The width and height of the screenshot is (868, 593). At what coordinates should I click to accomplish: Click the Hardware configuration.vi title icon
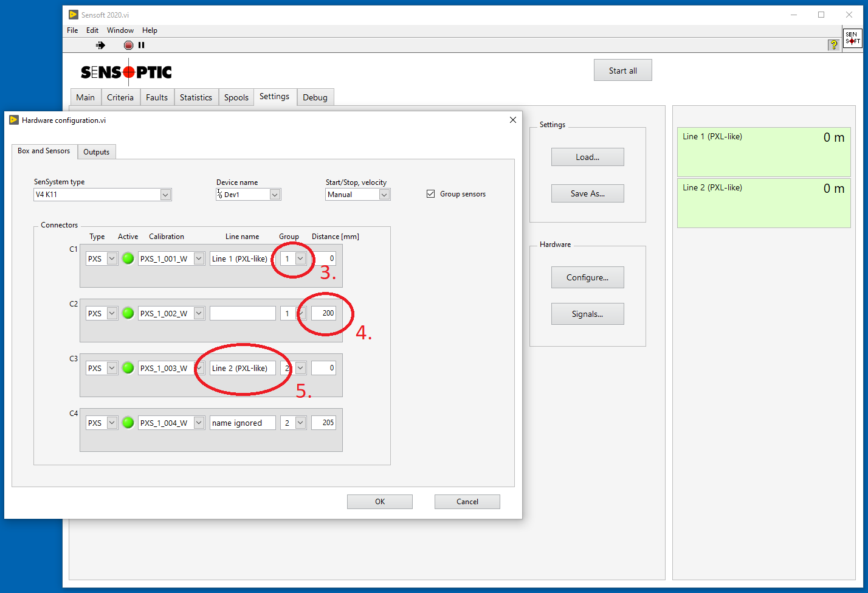(x=14, y=120)
